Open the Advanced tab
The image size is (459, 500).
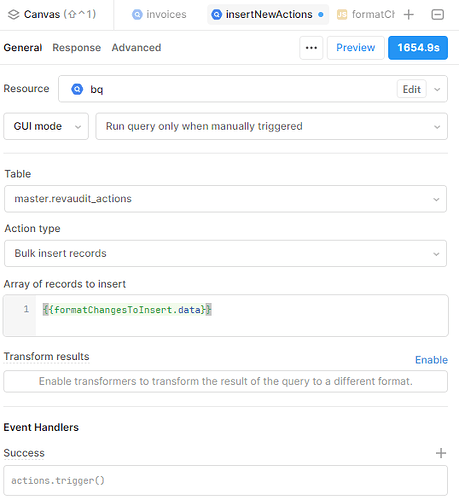tap(136, 48)
